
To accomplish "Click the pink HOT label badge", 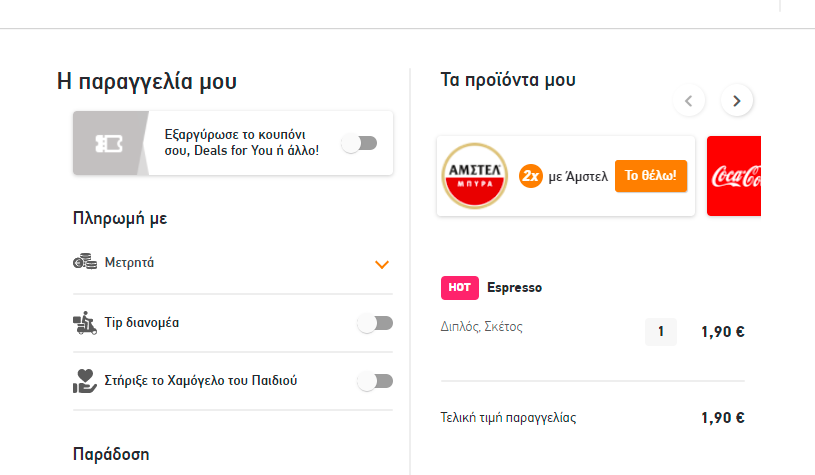I will (459, 287).
